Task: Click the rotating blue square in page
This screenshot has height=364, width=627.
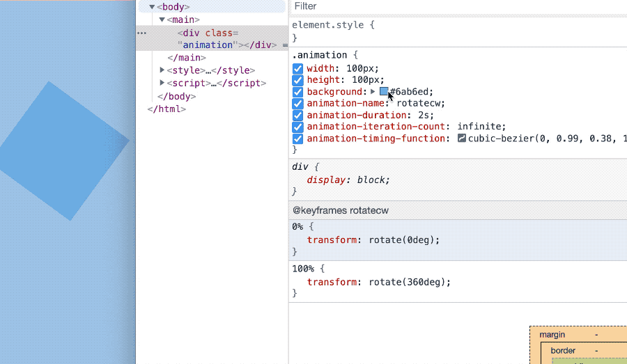Action: tap(63, 150)
